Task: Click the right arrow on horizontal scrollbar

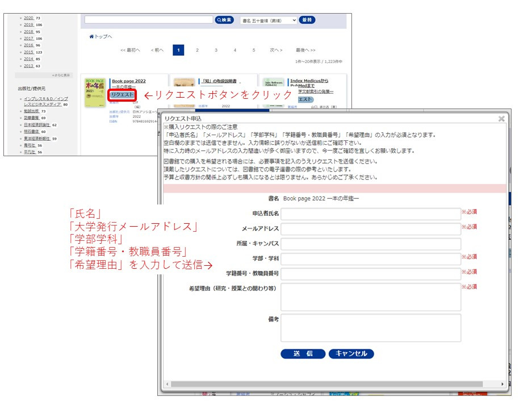Action: 502,385
